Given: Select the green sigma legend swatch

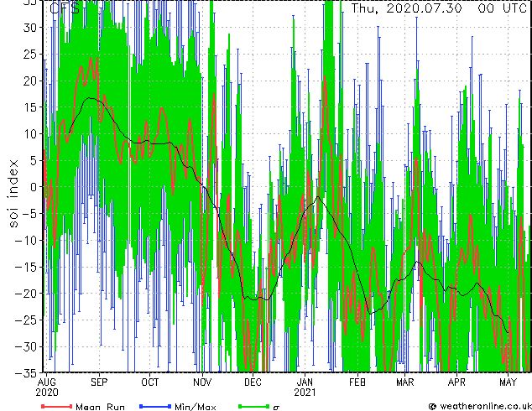Looking at the screenshot, I should click(253, 406).
